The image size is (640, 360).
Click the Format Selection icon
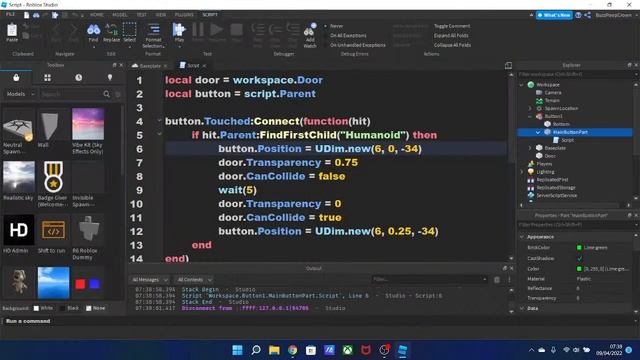[153, 29]
